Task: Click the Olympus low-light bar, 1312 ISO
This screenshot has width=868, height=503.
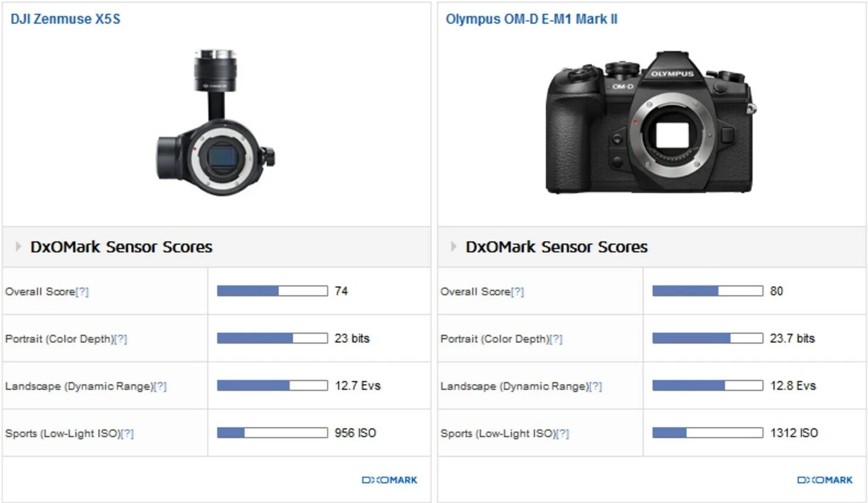Action: [707, 433]
